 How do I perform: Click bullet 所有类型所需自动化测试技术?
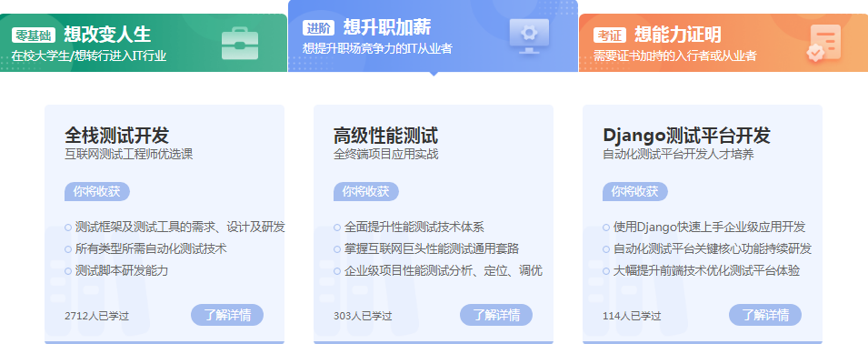[x=151, y=249]
